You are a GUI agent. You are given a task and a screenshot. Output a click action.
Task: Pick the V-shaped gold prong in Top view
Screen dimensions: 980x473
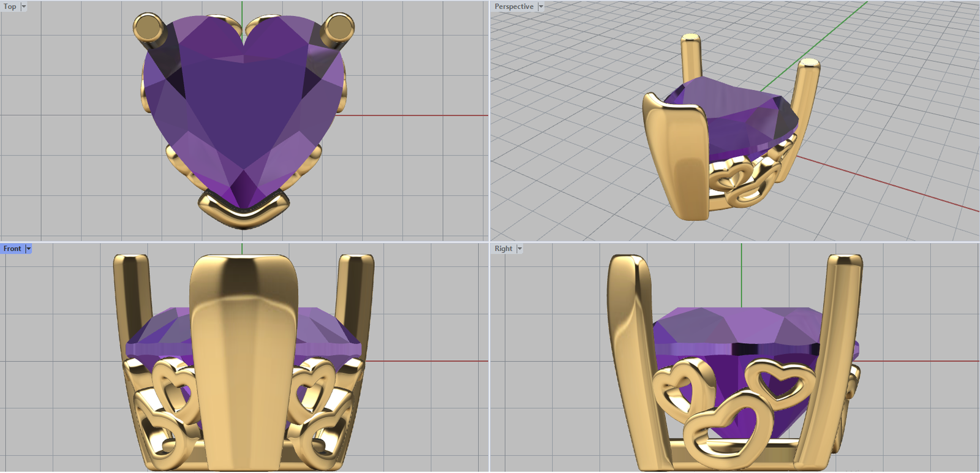click(243, 211)
